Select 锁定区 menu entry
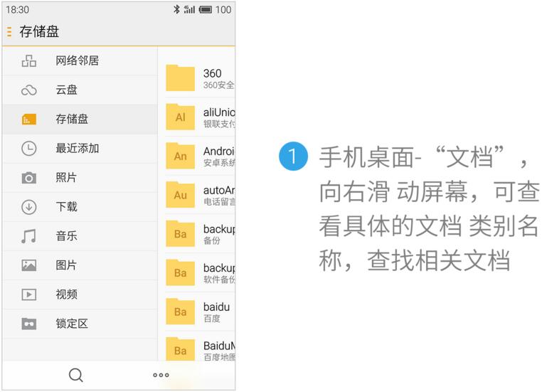Viewport: 542px width, 392px height. tap(80, 324)
